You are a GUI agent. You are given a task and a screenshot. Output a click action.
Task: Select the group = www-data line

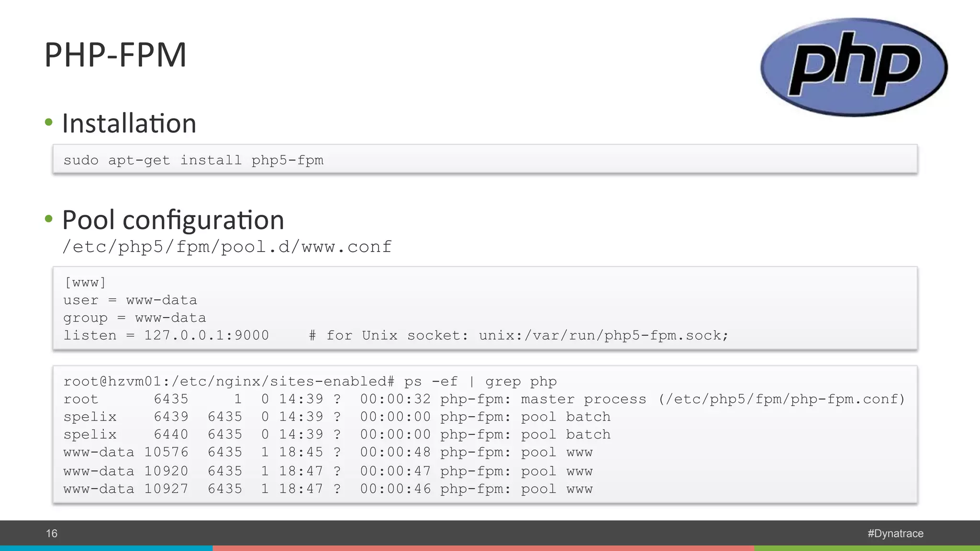coord(134,318)
